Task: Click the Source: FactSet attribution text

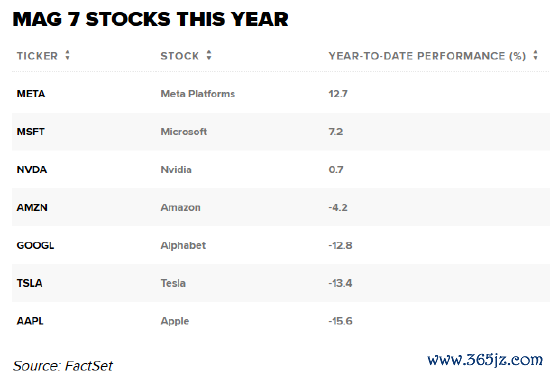Action: tap(63, 366)
